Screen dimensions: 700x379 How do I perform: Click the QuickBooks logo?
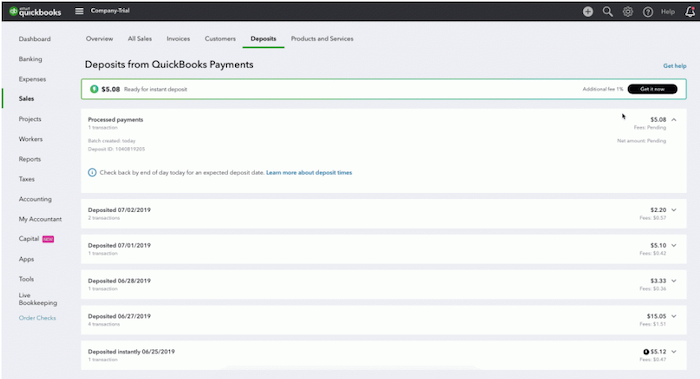pos(35,12)
